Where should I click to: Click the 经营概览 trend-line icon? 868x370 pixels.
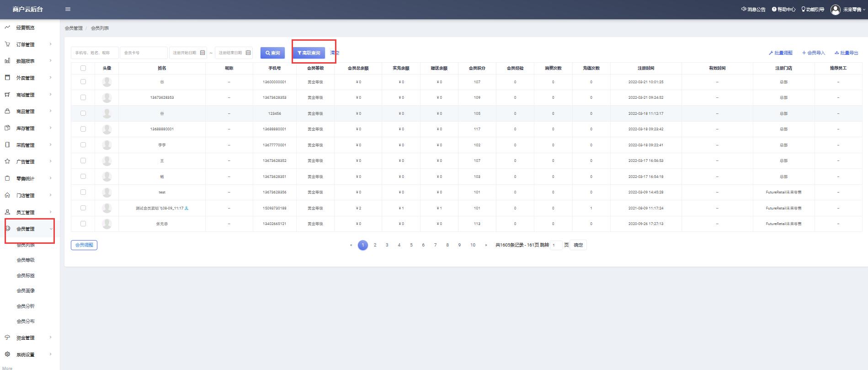coord(7,27)
